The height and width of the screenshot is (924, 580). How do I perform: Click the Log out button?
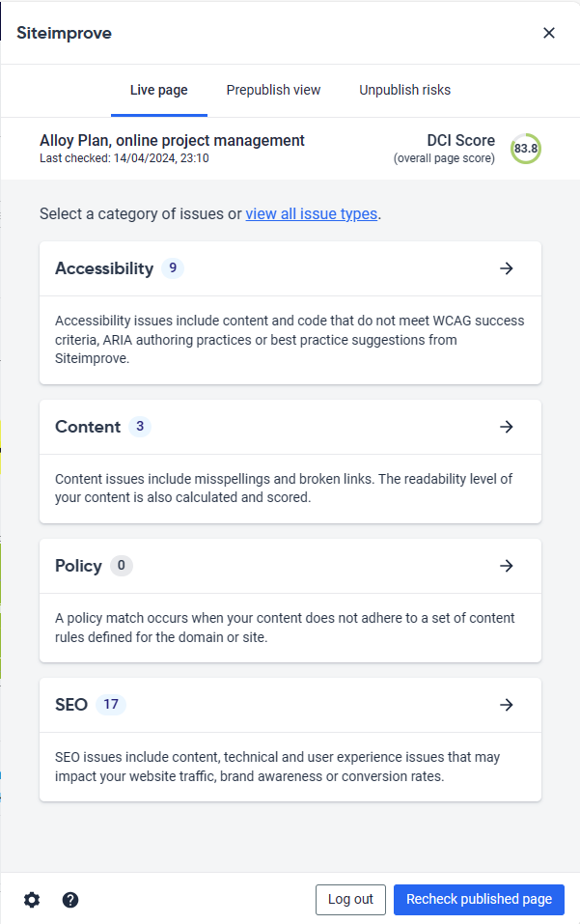coord(350,900)
